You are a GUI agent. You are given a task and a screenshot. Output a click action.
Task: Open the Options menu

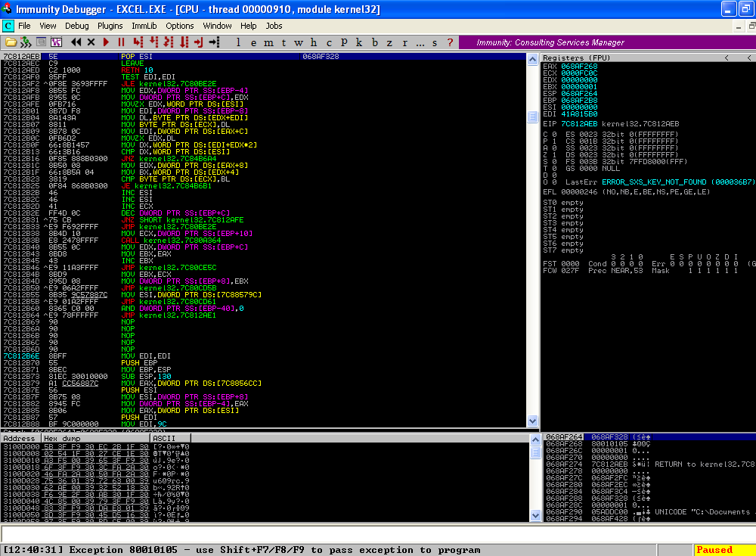(x=180, y=26)
